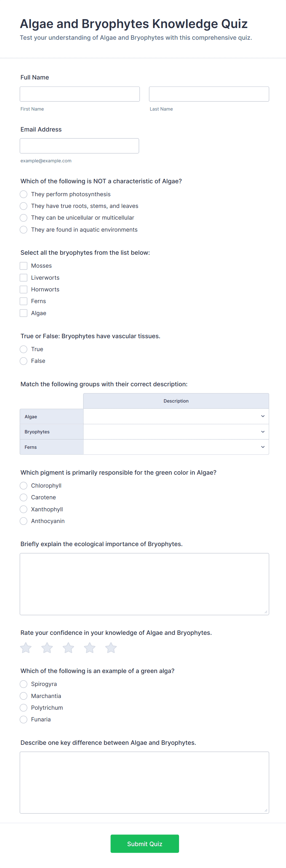
Task: Select False for vascular tissues question
Action: pyautogui.click(x=24, y=361)
